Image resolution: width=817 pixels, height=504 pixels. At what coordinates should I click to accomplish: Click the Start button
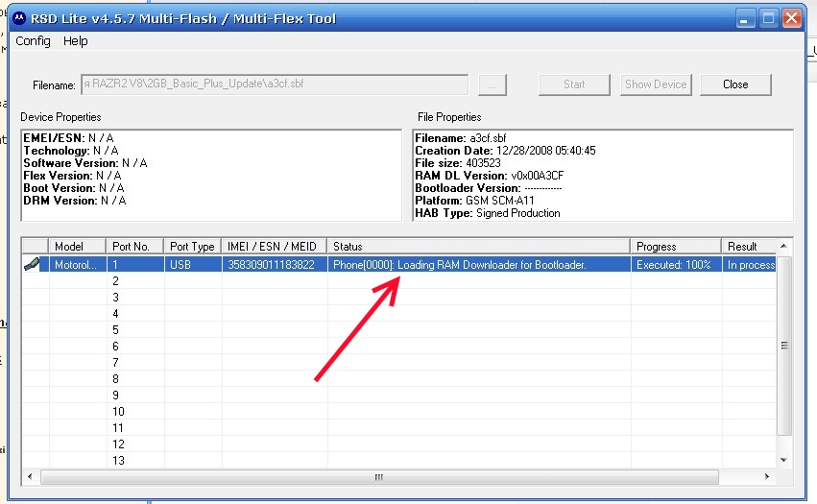pos(574,84)
